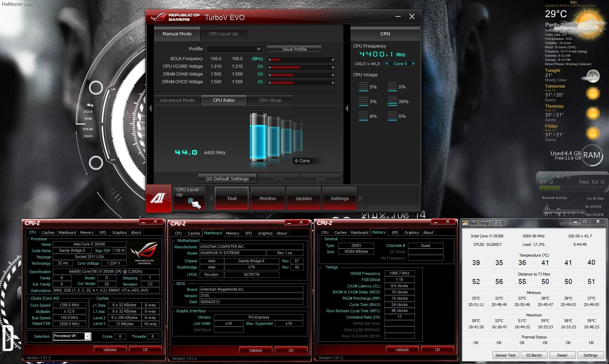Click the tallest CPU core ratio cylinder
Viewport: 609px width, 364px height.
(x=258, y=137)
